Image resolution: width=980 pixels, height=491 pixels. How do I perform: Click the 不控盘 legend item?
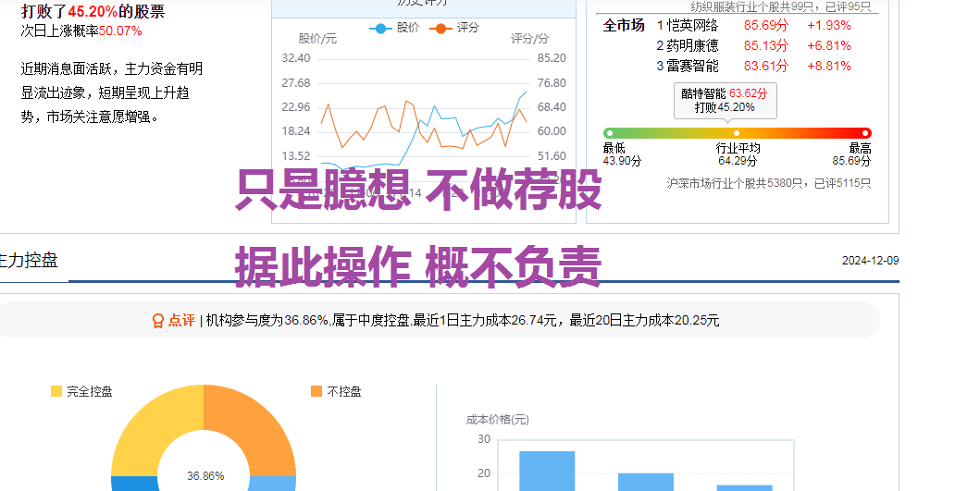pos(336,392)
